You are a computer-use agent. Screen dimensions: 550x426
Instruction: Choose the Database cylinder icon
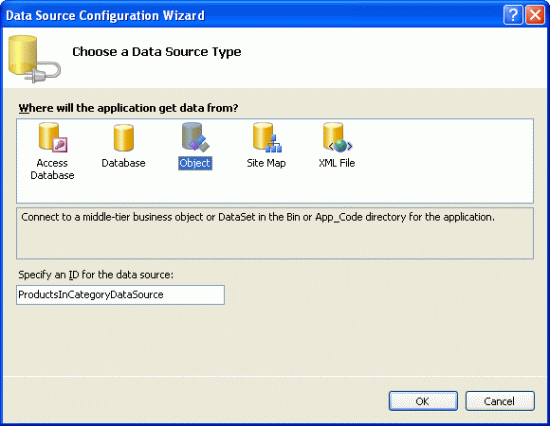point(123,138)
